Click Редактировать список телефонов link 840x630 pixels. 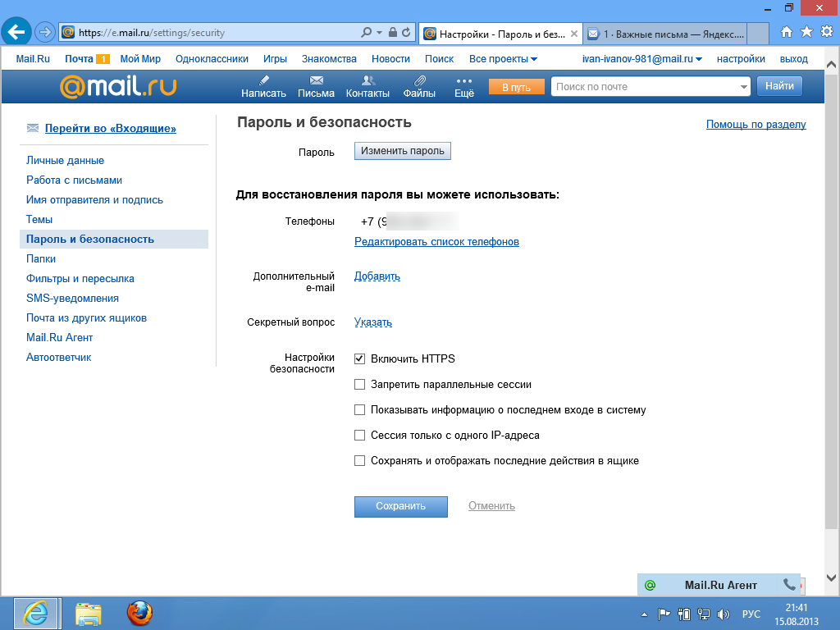[436, 242]
